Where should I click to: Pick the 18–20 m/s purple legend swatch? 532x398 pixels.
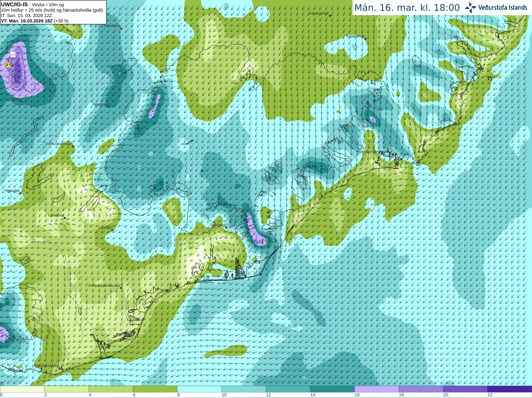(421, 389)
